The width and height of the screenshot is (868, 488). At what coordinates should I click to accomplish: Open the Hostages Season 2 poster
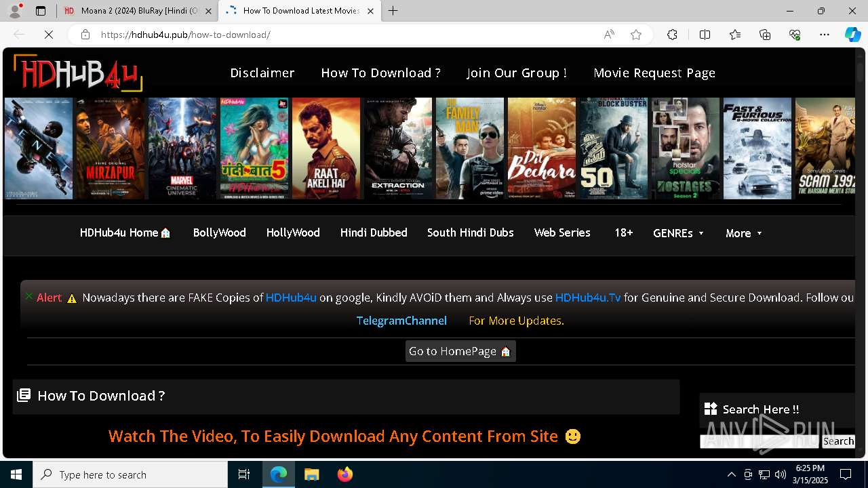click(686, 148)
